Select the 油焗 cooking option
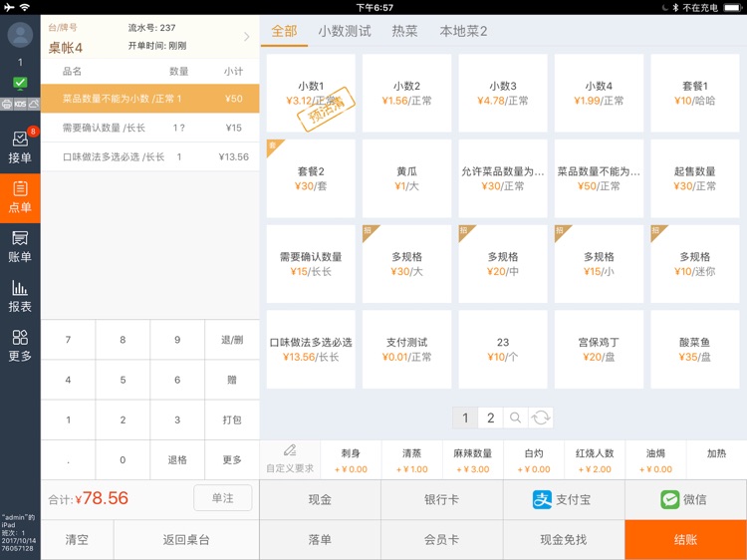 (656, 460)
